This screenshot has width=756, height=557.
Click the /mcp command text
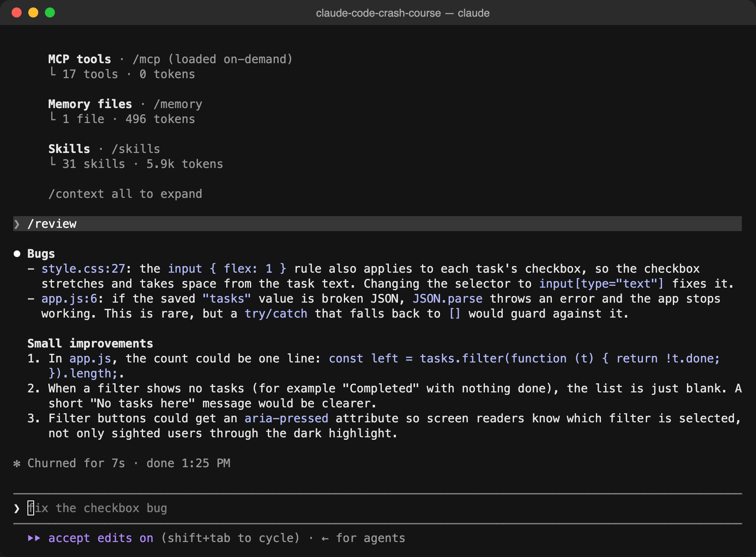(x=146, y=59)
